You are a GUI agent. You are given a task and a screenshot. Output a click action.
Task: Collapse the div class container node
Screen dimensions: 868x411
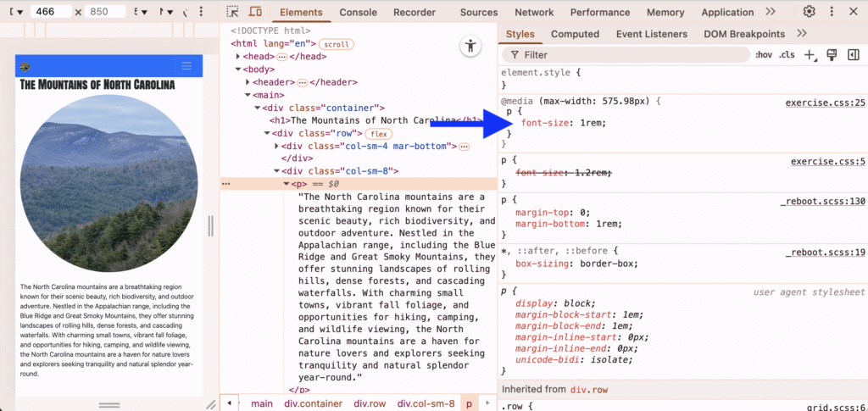[x=258, y=108]
